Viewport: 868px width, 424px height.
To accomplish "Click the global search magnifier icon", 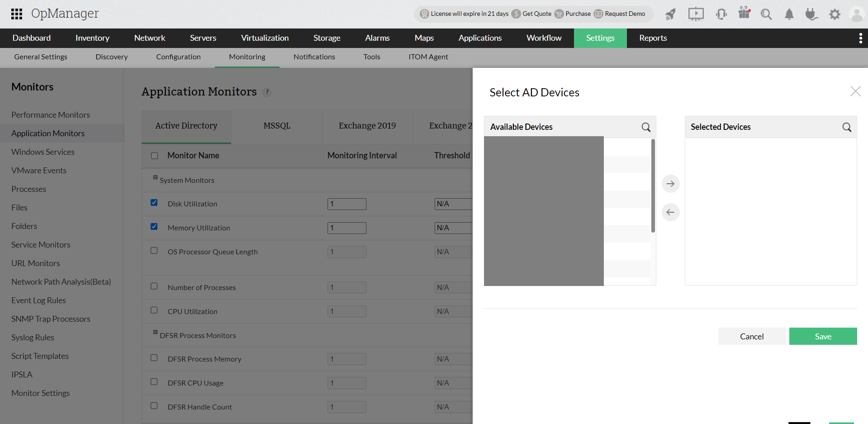I will [766, 14].
